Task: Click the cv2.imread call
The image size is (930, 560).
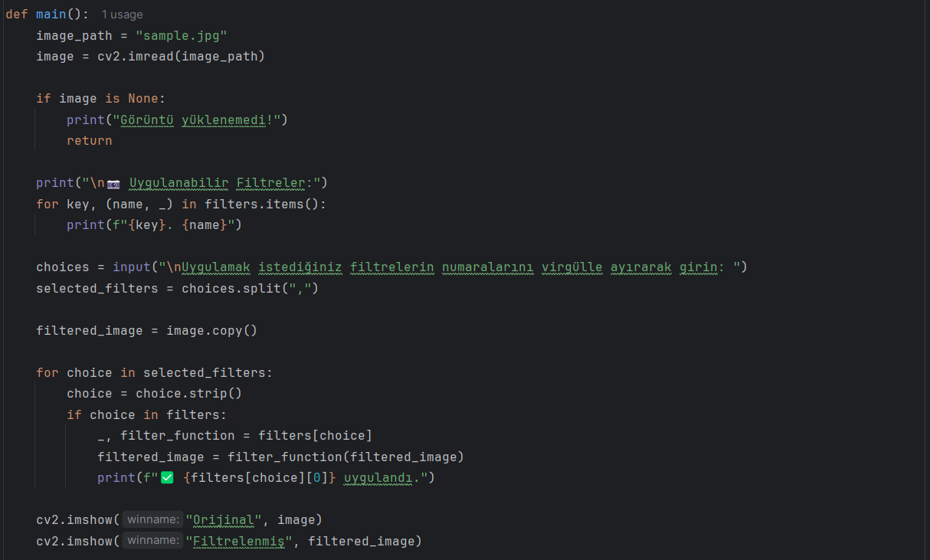Action: 138,57
